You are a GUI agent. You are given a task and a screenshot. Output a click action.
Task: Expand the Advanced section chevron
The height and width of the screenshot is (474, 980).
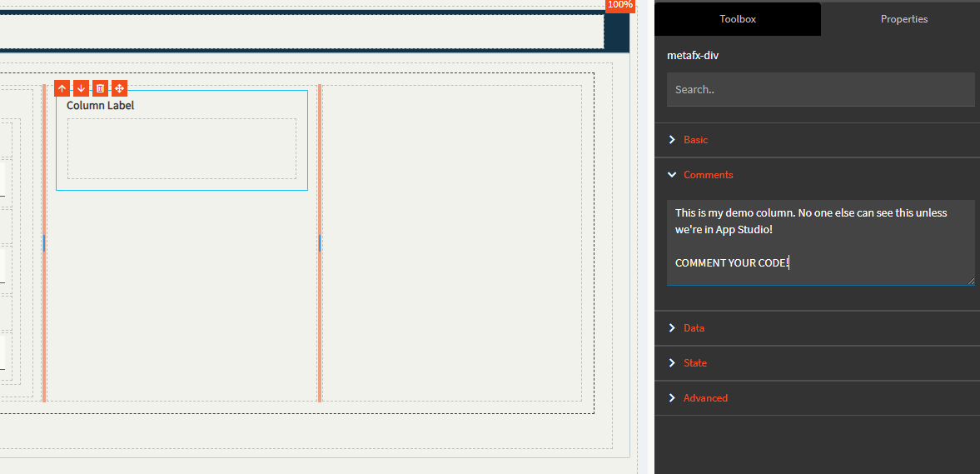point(672,397)
